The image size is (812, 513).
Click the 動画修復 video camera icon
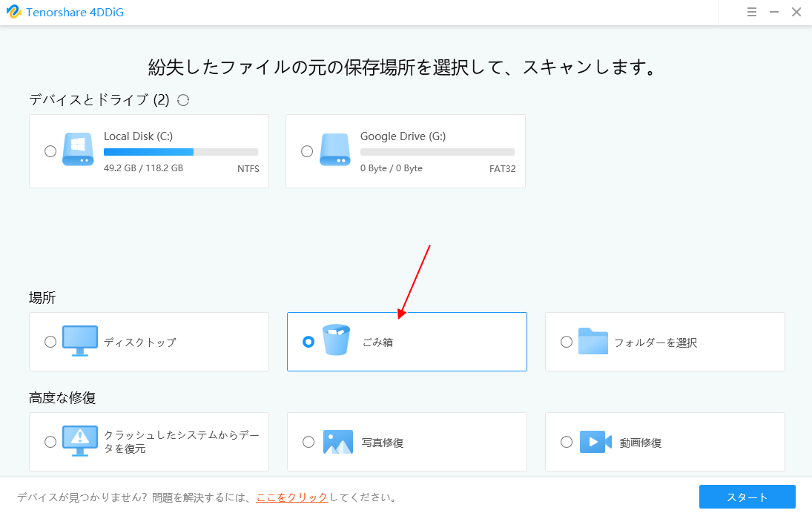tap(596, 442)
